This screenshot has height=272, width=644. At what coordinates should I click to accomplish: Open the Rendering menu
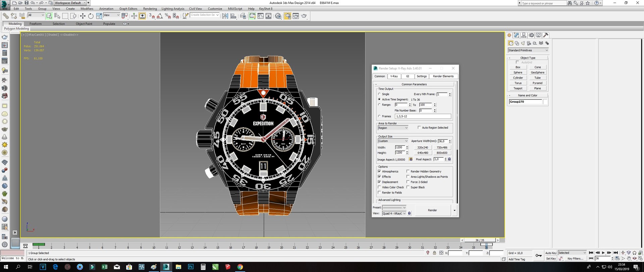pos(150,9)
